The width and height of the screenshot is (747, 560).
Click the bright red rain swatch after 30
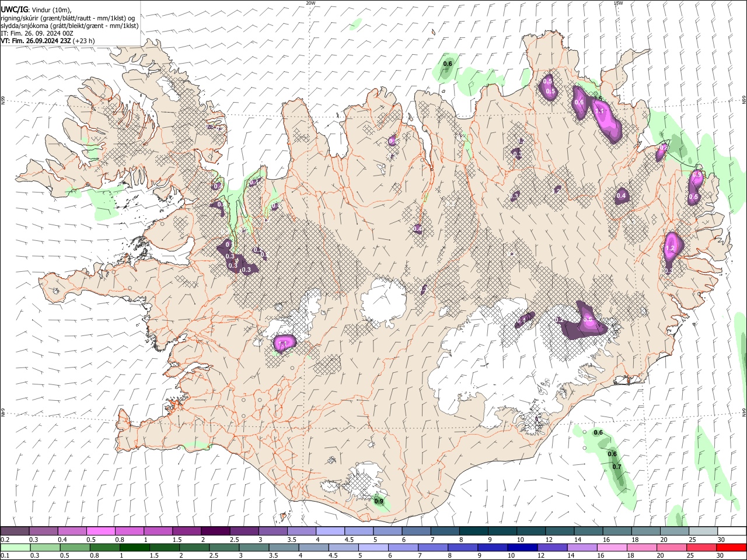pyautogui.click(x=732, y=547)
